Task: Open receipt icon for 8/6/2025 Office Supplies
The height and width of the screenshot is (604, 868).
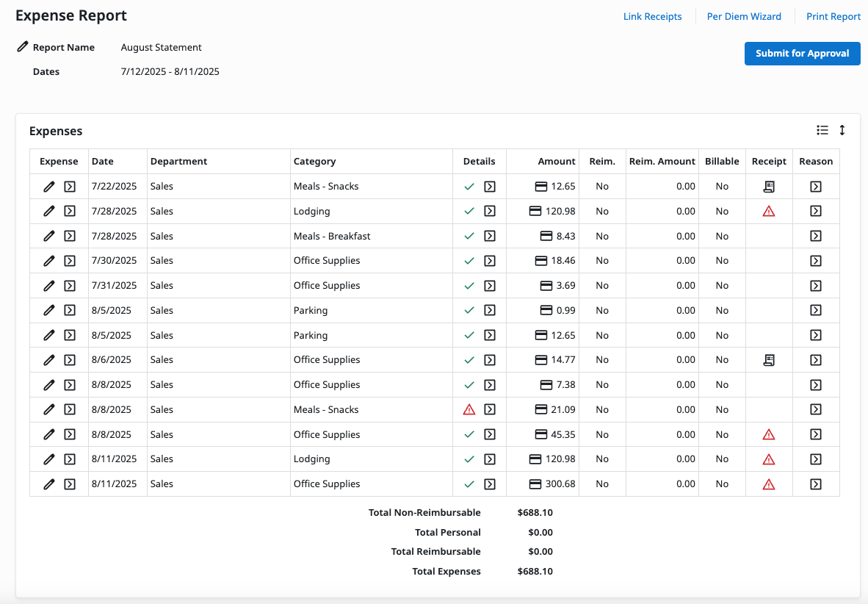Action: (x=769, y=360)
